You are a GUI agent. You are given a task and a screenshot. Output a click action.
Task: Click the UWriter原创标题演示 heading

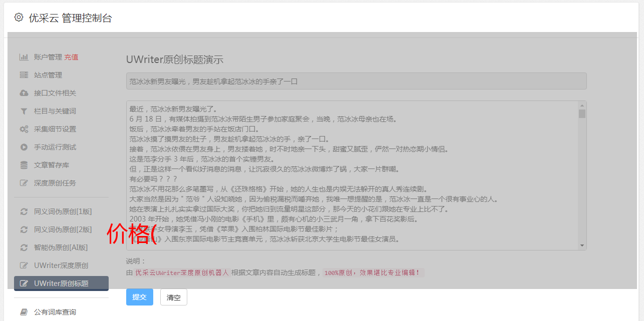(x=175, y=59)
